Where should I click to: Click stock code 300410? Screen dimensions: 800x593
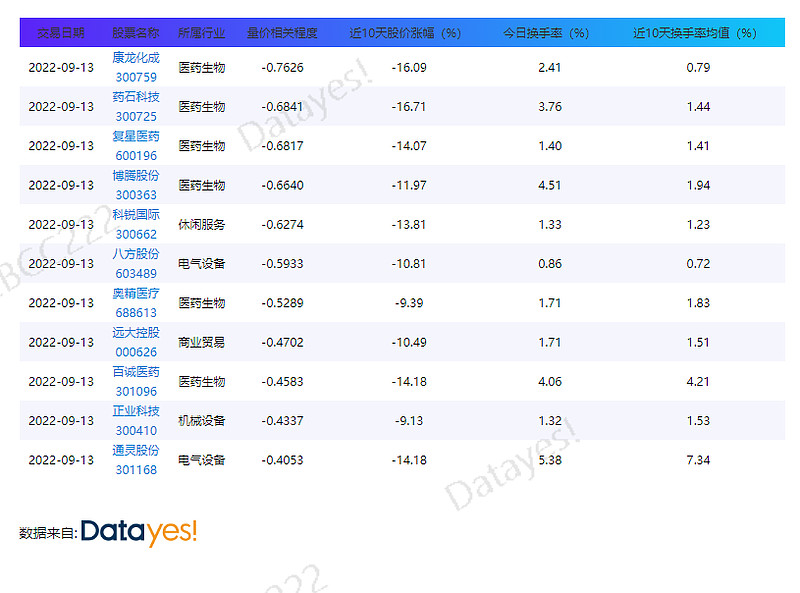[136, 431]
